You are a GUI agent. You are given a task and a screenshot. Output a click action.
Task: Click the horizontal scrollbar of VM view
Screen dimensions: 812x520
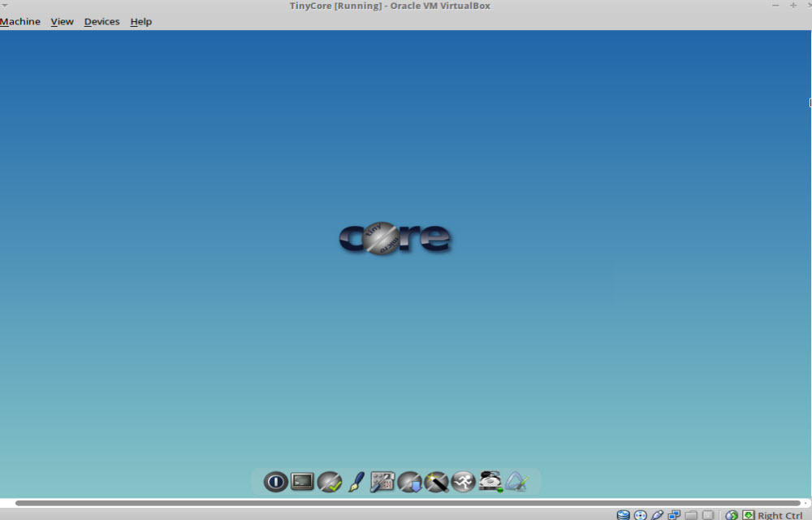click(x=408, y=503)
